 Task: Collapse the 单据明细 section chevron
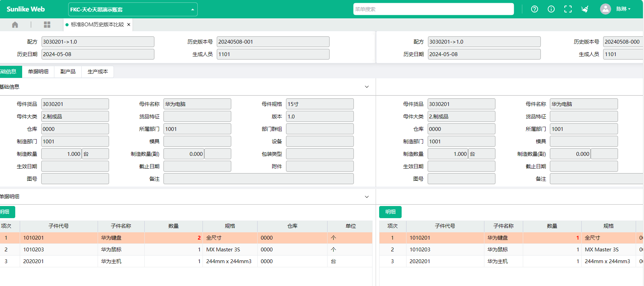click(x=367, y=197)
